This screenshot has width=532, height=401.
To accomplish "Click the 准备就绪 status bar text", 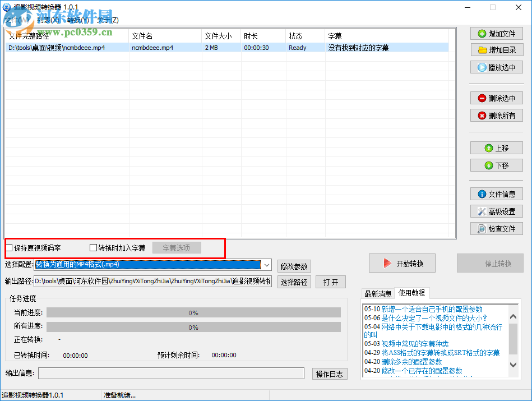I will [x=119, y=395].
